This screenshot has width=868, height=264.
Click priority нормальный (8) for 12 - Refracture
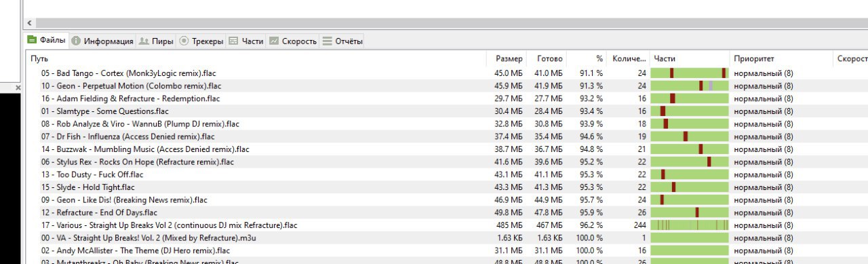coord(764,212)
